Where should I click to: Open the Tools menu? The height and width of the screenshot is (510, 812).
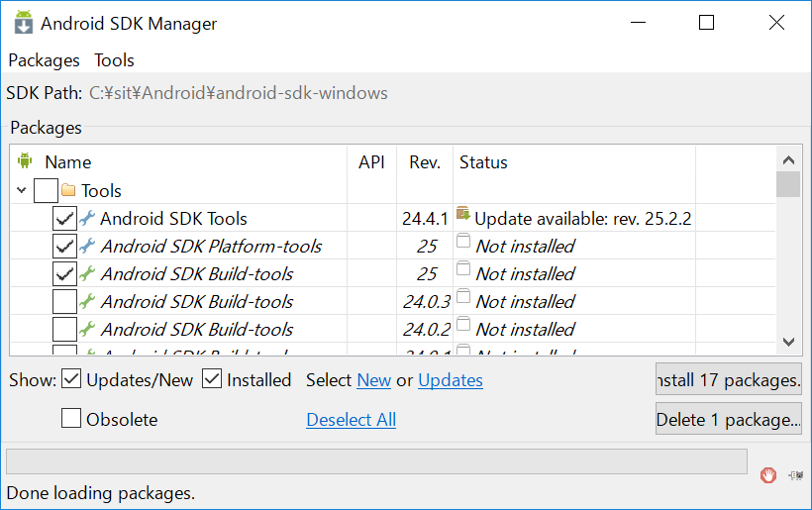pos(114,60)
